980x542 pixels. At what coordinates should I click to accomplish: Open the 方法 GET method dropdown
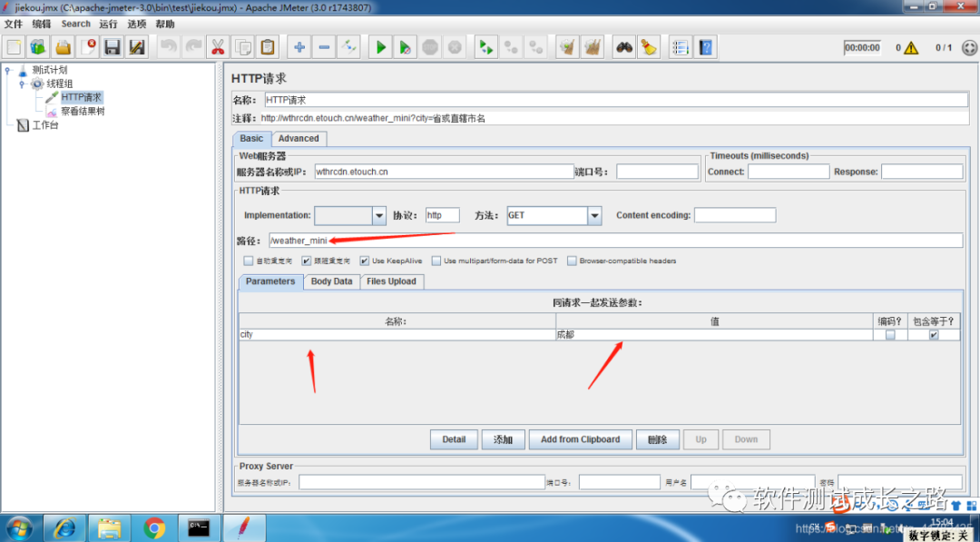coord(594,216)
